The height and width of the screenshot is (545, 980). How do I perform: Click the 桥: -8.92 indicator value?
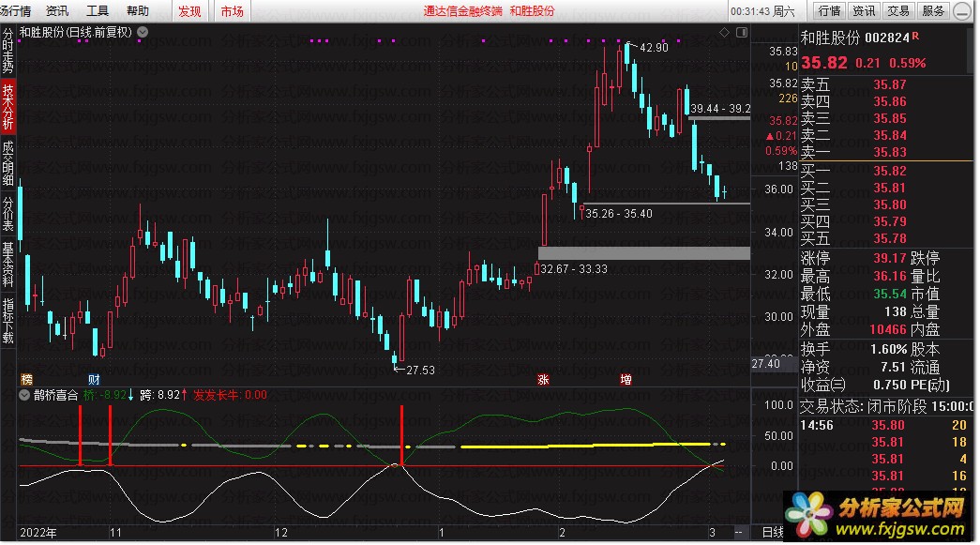coord(108,395)
